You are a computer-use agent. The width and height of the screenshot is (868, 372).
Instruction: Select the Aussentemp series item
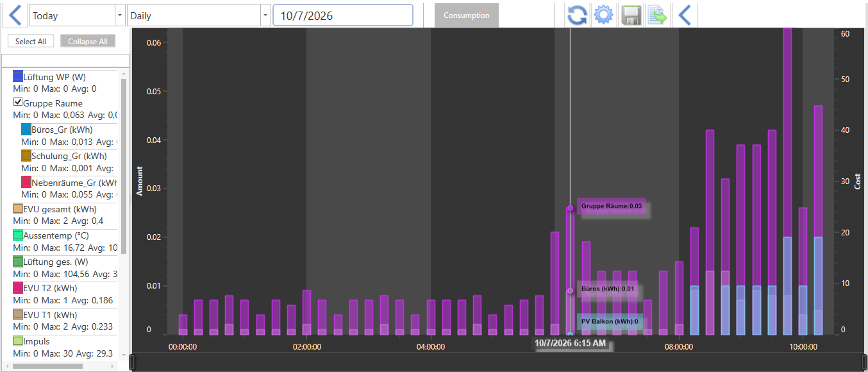pyautogui.click(x=65, y=241)
